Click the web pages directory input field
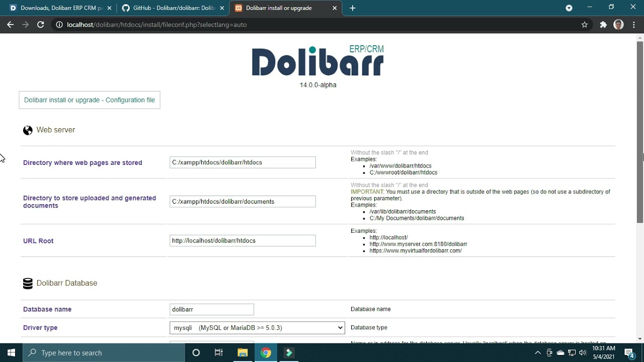 pyautogui.click(x=243, y=162)
